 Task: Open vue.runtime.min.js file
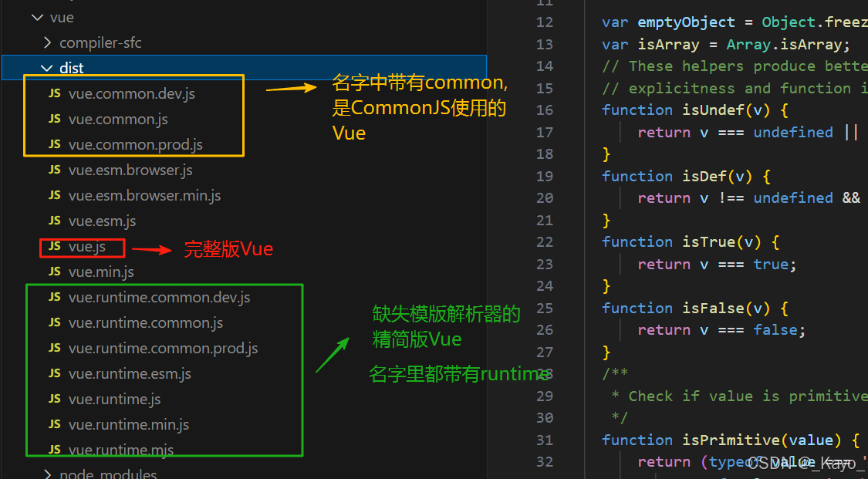[x=129, y=424]
